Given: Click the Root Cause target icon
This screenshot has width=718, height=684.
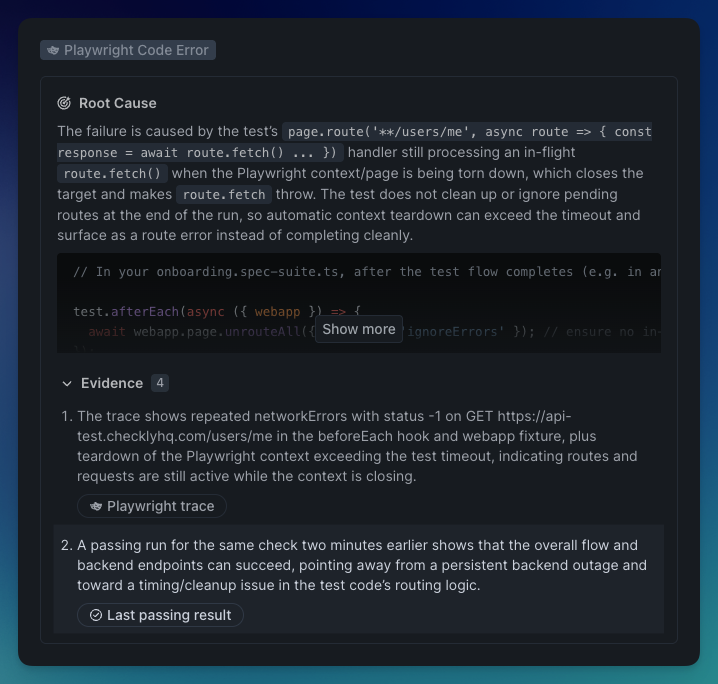Looking at the screenshot, I should coord(64,103).
